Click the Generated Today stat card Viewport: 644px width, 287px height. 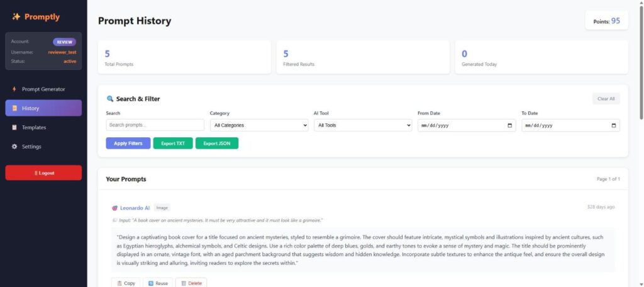541,57
